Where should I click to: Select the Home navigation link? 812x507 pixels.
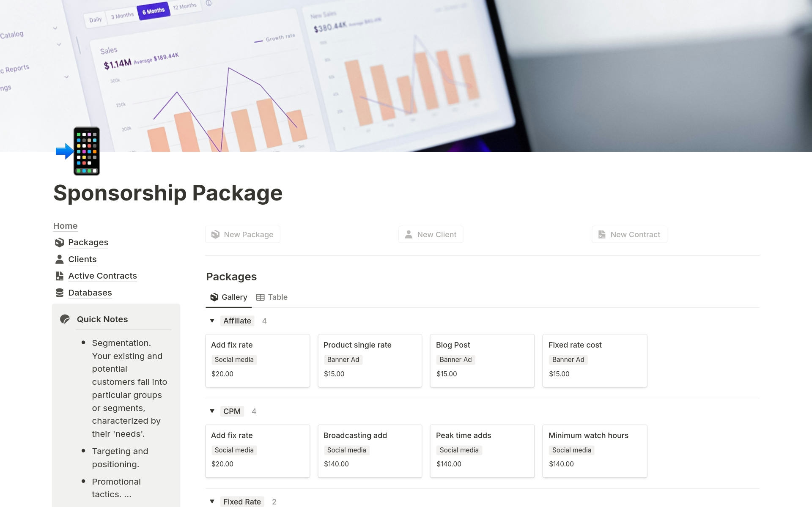pos(66,225)
